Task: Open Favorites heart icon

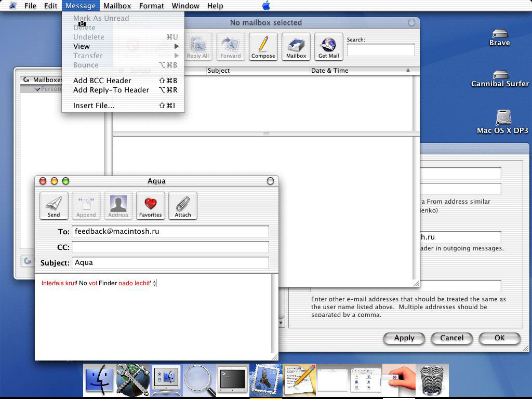Action: click(x=150, y=206)
